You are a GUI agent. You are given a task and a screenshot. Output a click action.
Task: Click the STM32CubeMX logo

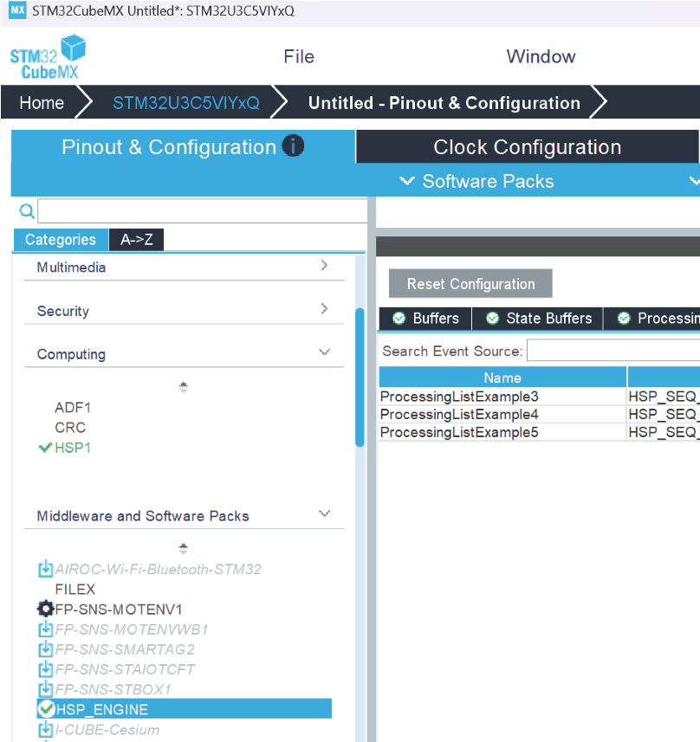click(48, 57)
